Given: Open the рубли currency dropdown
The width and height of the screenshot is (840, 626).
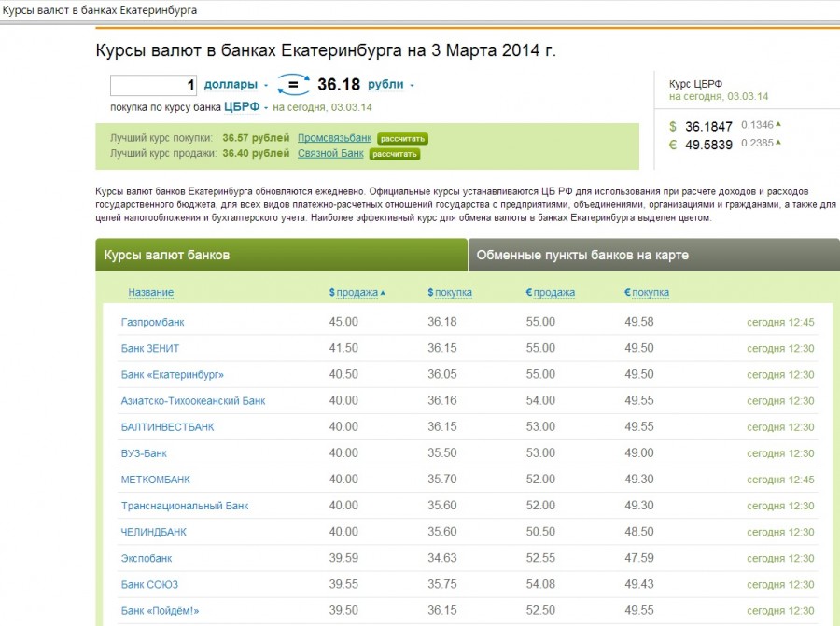Looking at the screenshot, I should tap(390, 85).
